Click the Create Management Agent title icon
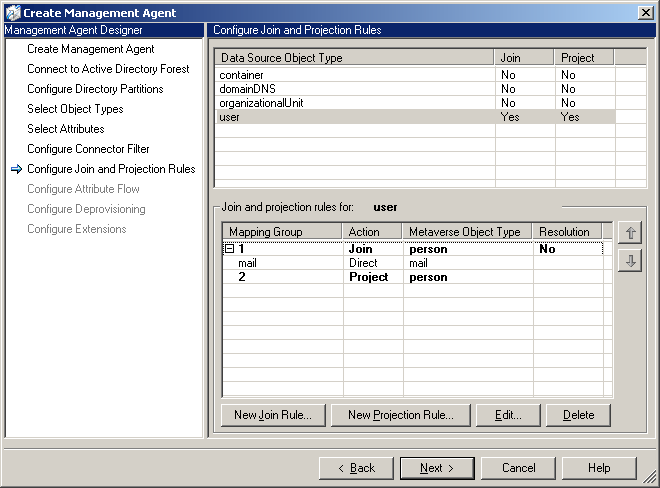This screenshot has height=488, width=660. click(11, 12)
